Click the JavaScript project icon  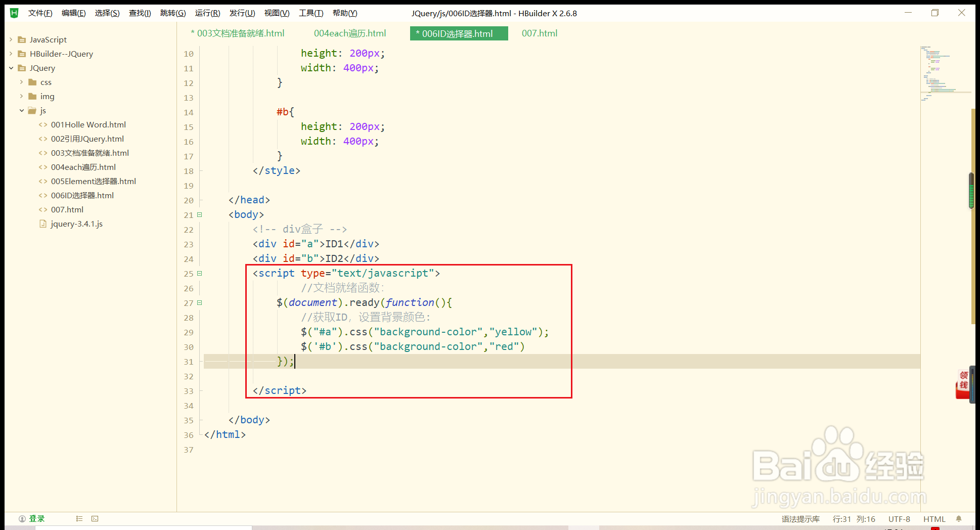click(x=22, y=39)
